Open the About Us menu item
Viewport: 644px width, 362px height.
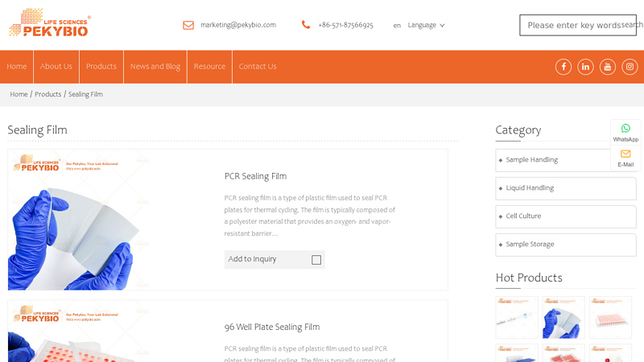(56, 67)
